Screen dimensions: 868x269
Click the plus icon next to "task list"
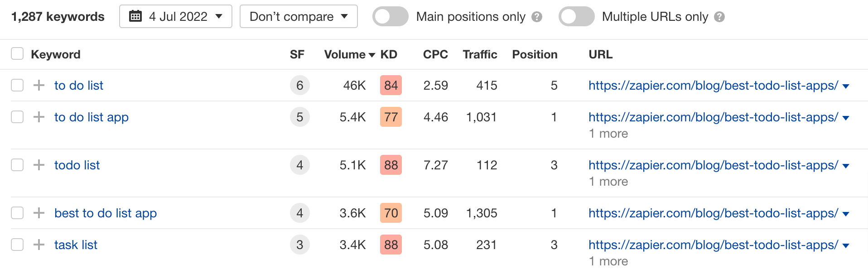[39, 245]
